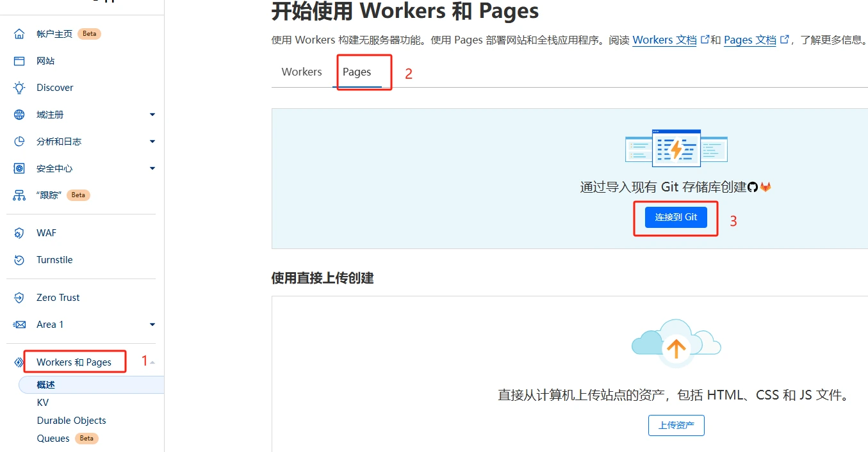Viewport: 868px width, 452px height.
Task: Click the GitHub logo icon
Action: (753, 187)
